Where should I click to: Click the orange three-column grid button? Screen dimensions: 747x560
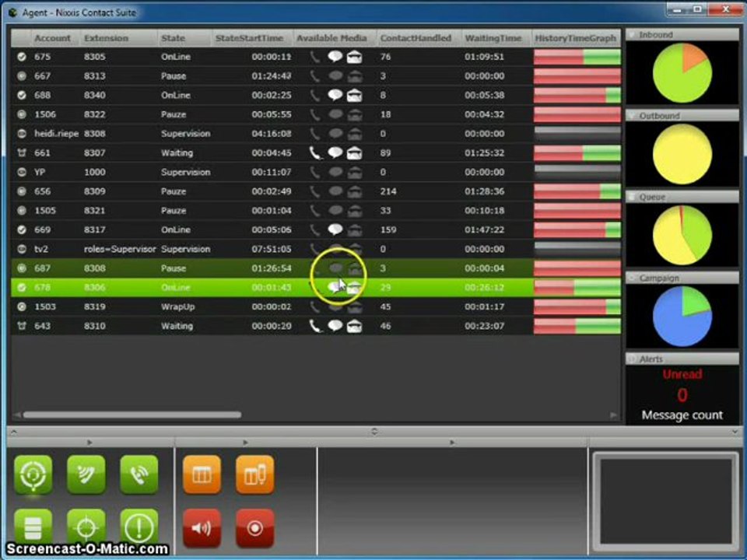pos(202,474)
